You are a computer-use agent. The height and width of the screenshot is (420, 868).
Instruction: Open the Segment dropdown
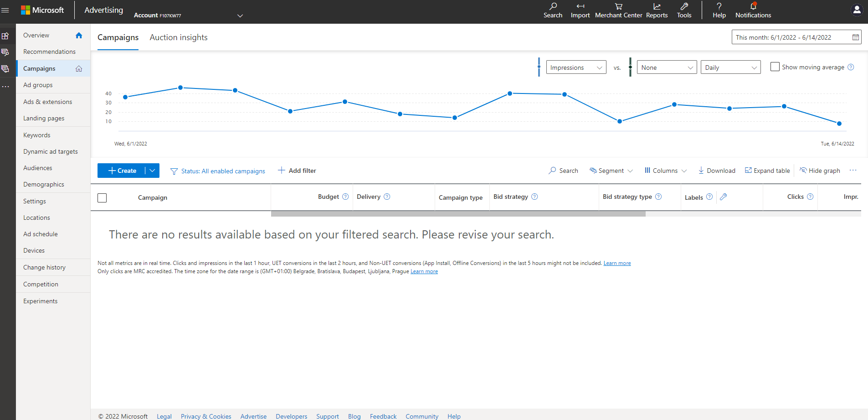click(x=611, y=171)
